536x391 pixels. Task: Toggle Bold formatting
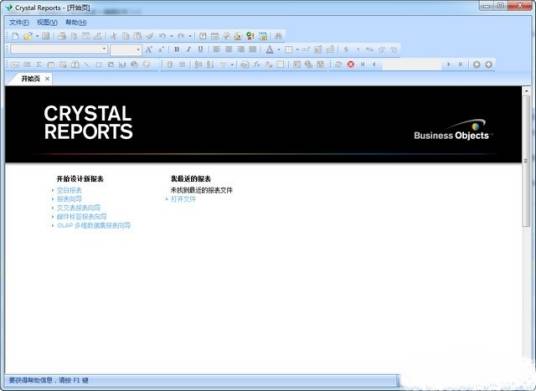177,50
